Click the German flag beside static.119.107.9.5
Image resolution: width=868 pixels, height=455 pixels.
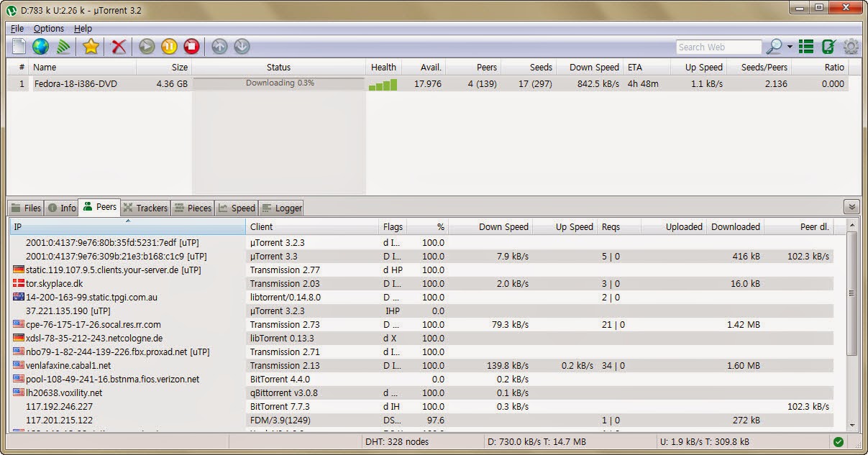coord(19,270)
